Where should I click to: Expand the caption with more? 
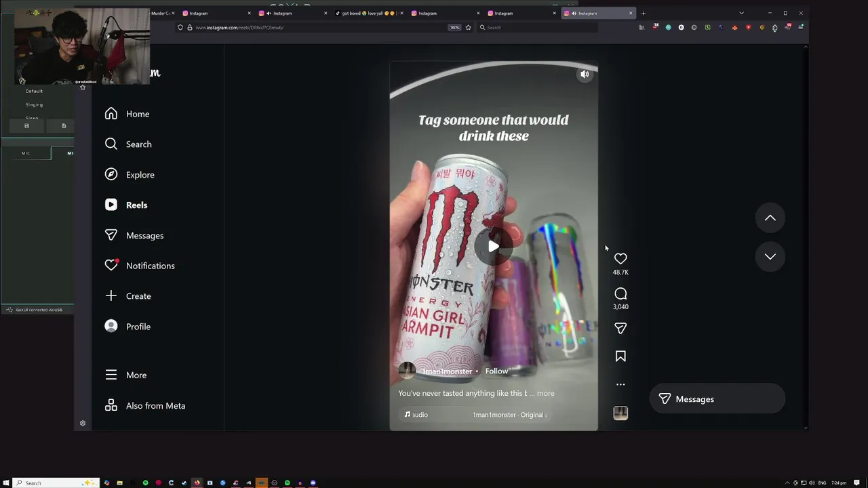545,393
